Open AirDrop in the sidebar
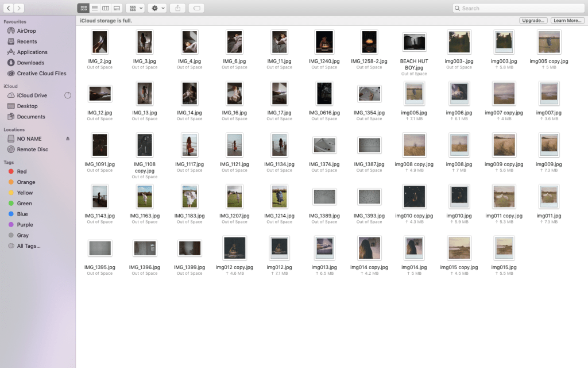 point(26,31)
